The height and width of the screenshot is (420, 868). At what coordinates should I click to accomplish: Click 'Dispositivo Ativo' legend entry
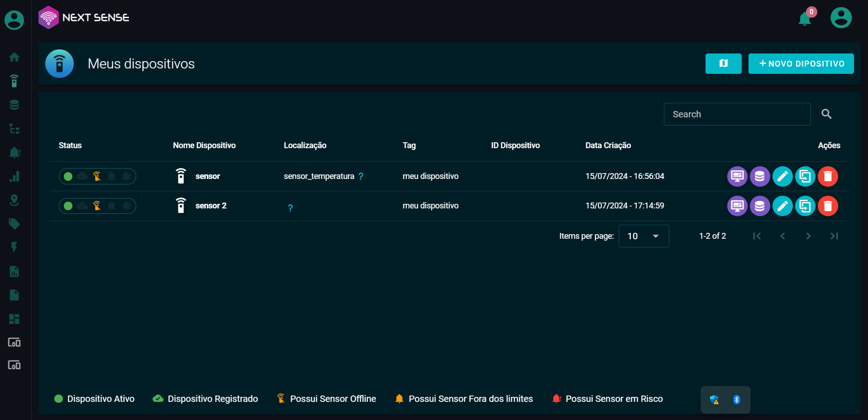pos(95,399)
